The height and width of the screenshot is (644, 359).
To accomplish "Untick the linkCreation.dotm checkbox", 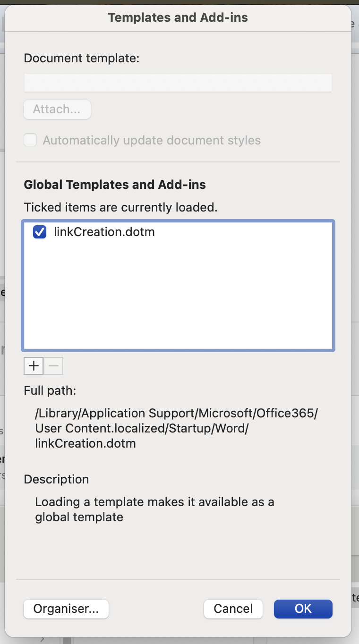I will 40,232.
